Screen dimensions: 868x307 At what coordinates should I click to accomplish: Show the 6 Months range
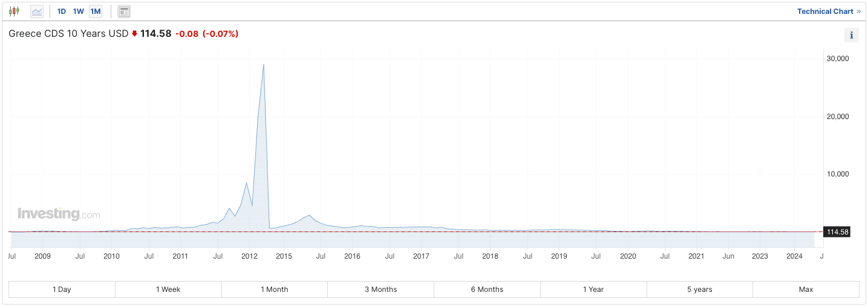487,289
